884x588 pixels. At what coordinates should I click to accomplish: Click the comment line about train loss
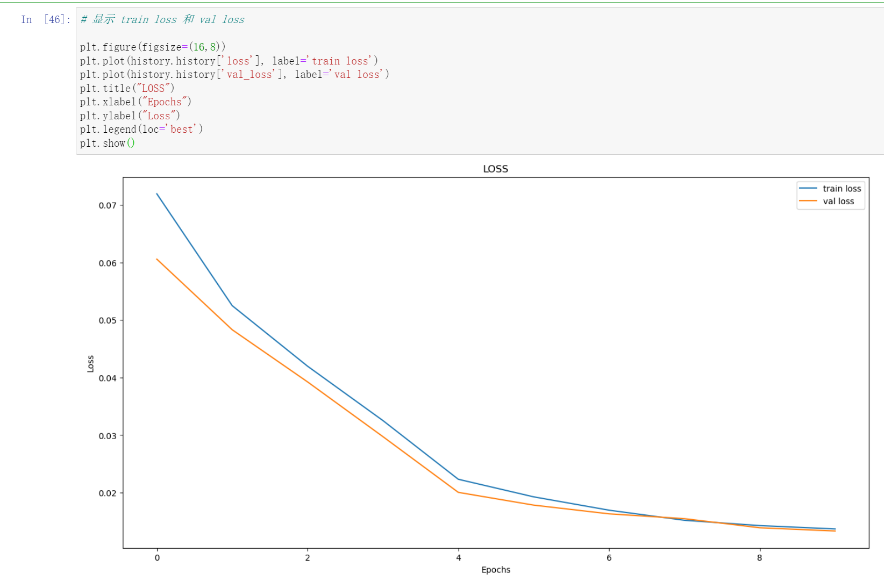click(x=162, y=19)
